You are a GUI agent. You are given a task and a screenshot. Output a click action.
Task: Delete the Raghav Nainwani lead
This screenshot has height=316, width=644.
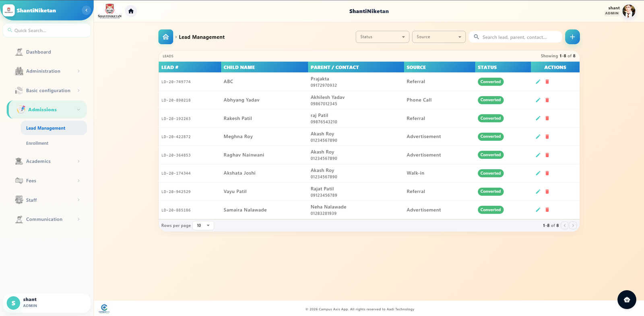(x=547, y=155)
